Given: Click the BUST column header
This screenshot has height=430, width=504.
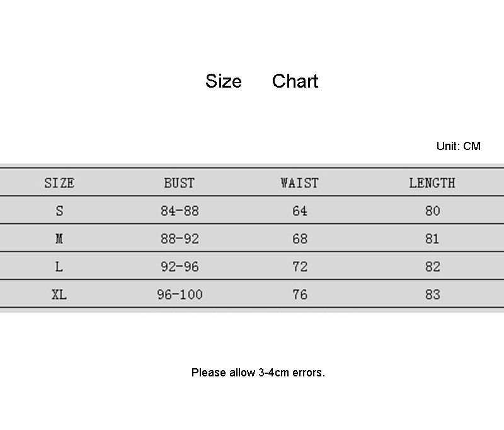Looking at the screenshot, I should click(x=180, y=183).
